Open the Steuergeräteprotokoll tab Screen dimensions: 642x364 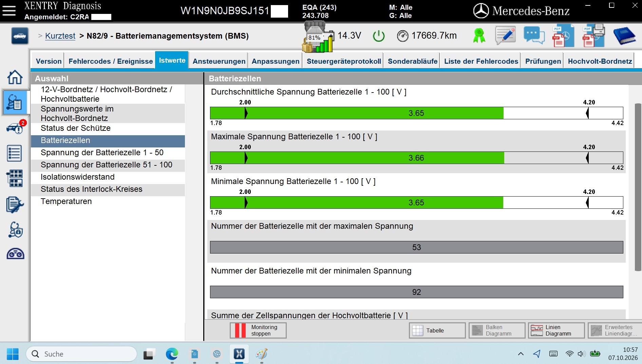coord(344,61)
